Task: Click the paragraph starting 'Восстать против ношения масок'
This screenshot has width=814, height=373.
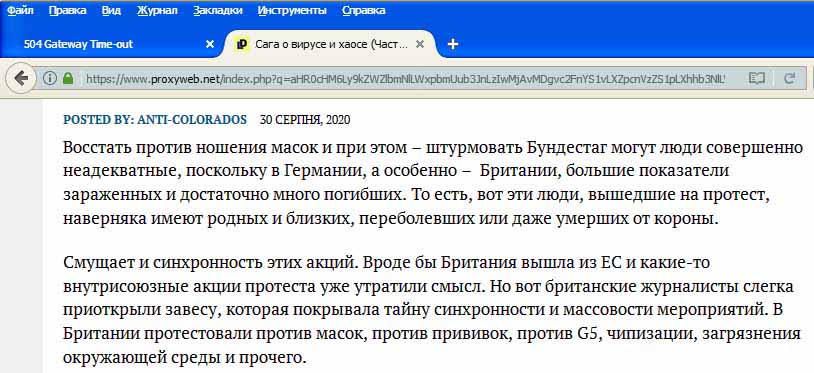Action: click(433, 183)
